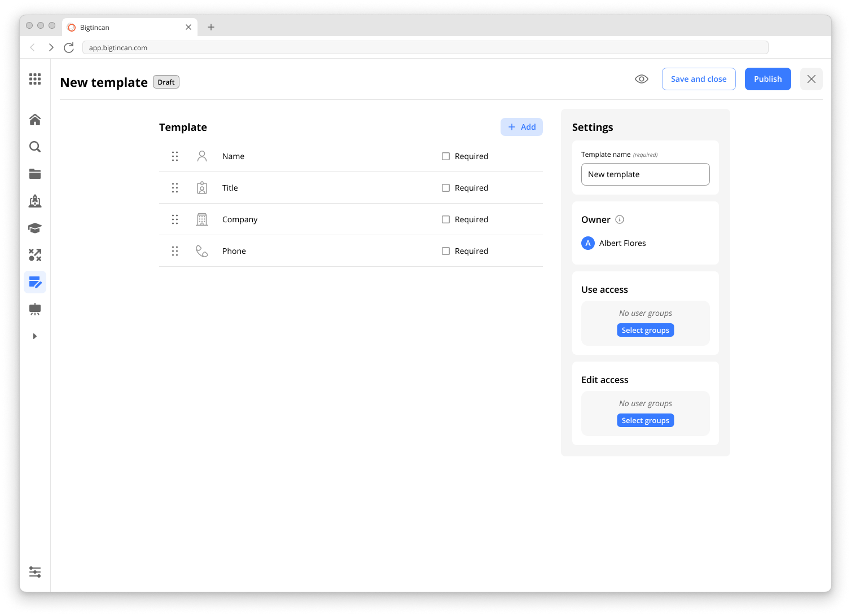Click the Publish button
Viewport: 851px width, 616px height.
[x=767, y=79]
